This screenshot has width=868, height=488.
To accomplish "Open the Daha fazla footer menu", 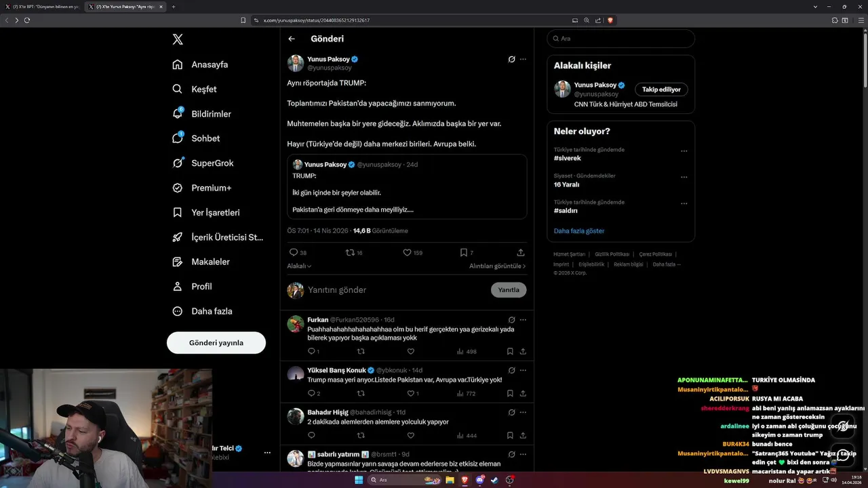I will (667, 264).
